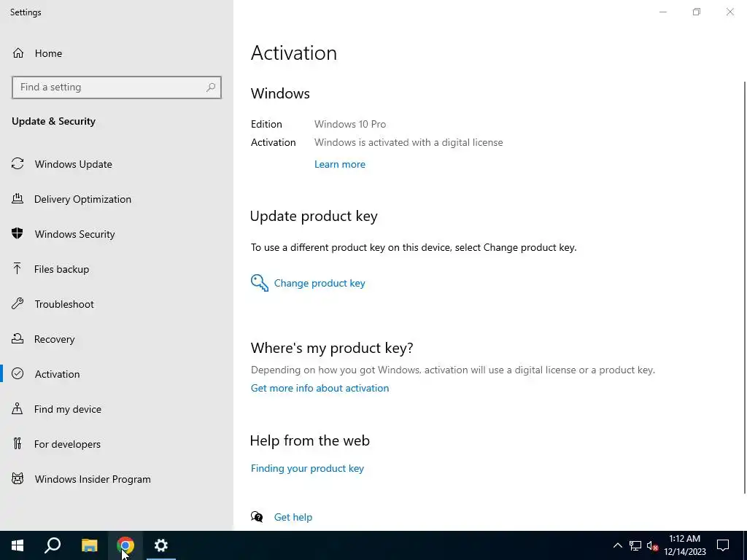Screen dimensions: 747x560
Task: Open the Troubleshoot page
Action: click(x=64, y=304)
